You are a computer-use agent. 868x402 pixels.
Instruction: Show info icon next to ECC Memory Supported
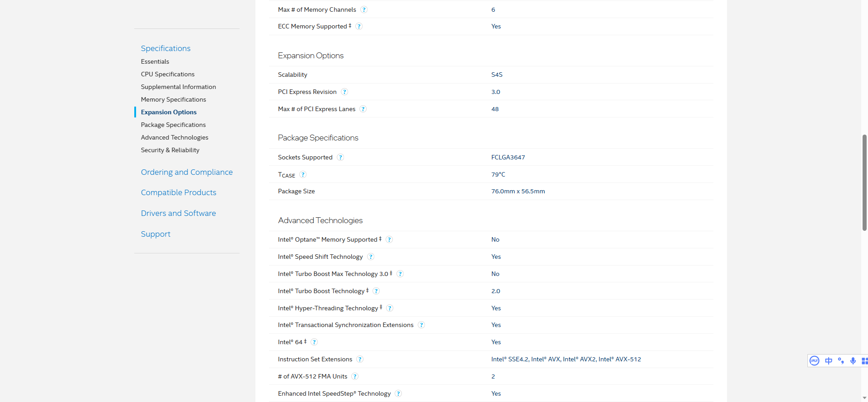tap(359, 26)
